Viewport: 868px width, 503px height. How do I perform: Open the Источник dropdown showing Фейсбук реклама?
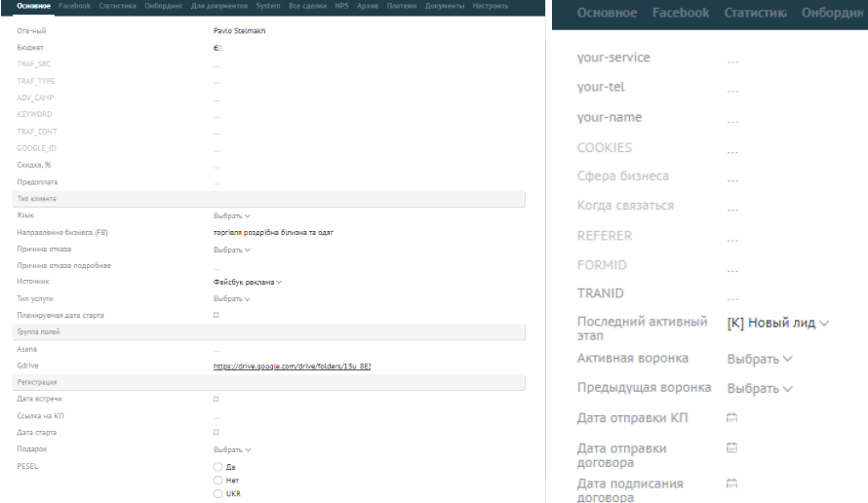(x=248, y=283)
